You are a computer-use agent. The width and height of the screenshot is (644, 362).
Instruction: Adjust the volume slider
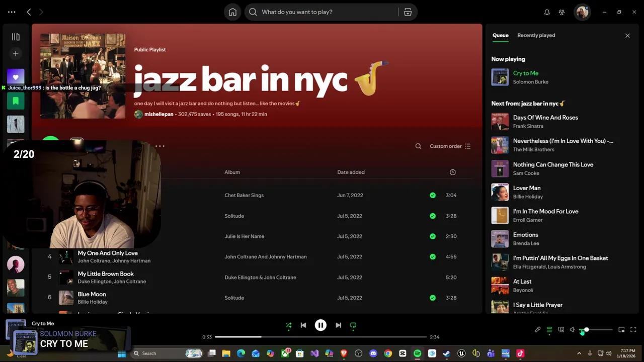pyautogui.click(x=596, y=330)
